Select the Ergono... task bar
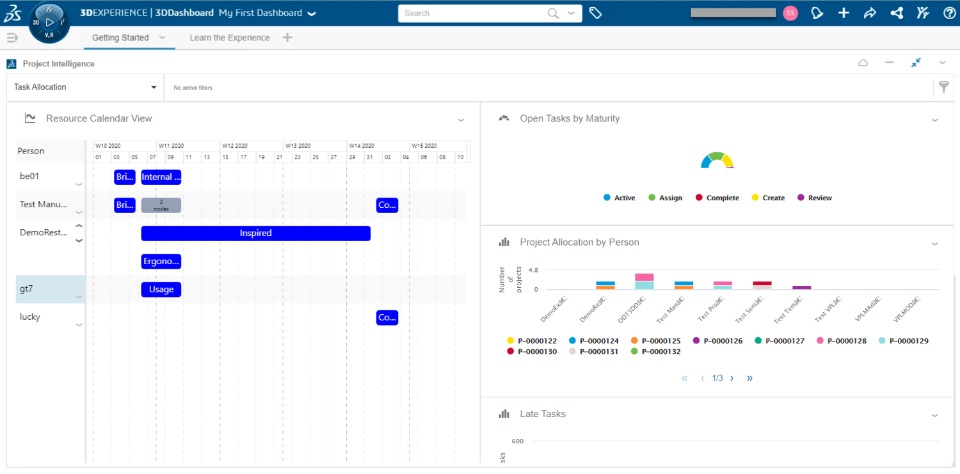960x474 pixels. (x=161, y=261)
